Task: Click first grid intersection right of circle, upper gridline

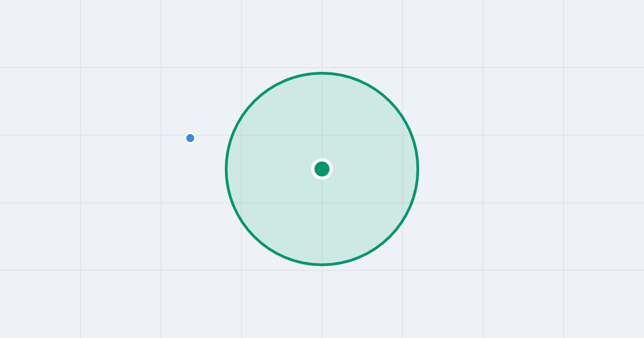Action: [483, 135]
